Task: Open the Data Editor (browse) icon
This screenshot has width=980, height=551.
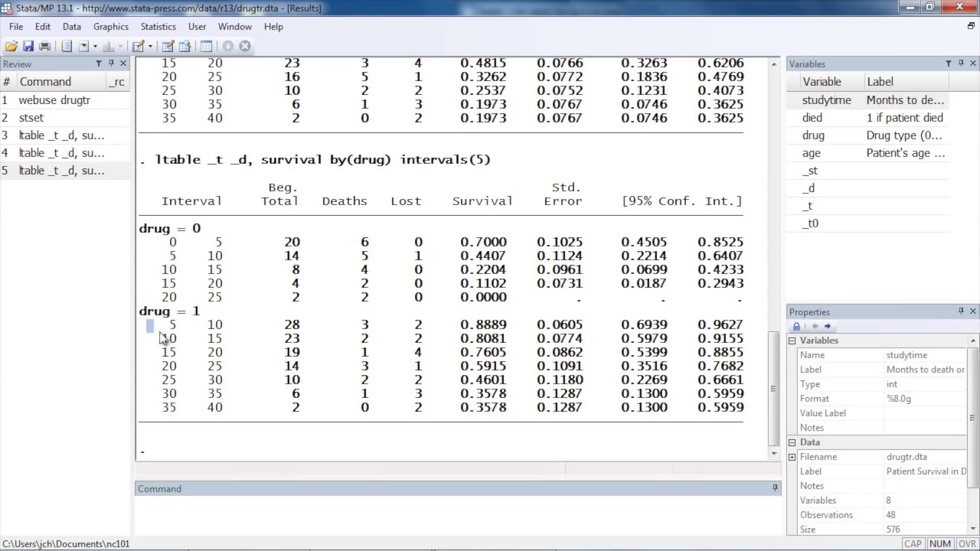Action: (185, 46)
